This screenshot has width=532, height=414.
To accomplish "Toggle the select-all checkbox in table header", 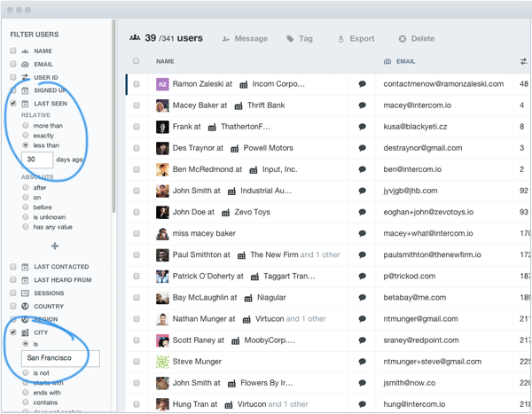I will [x=136, y=61].
